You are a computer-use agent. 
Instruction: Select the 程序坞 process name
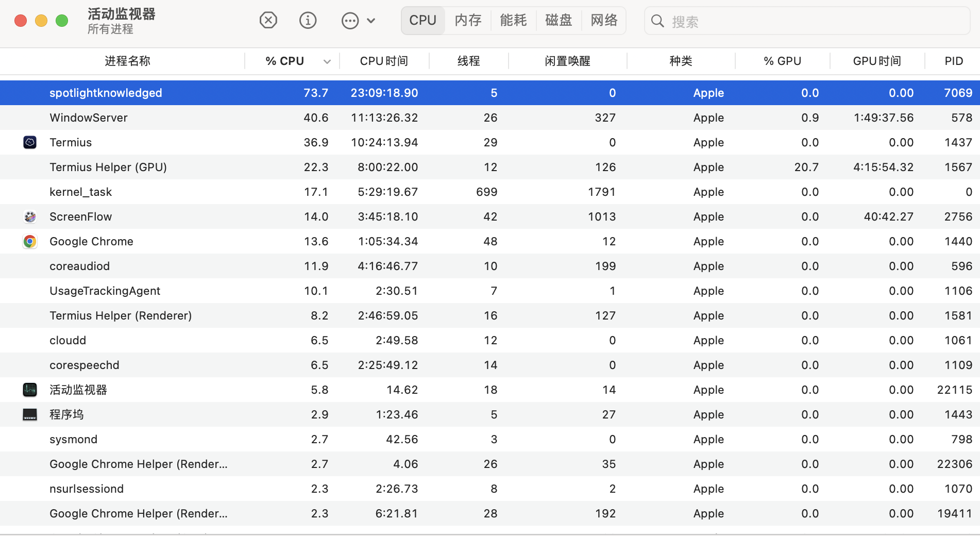(x=66, y=414)
